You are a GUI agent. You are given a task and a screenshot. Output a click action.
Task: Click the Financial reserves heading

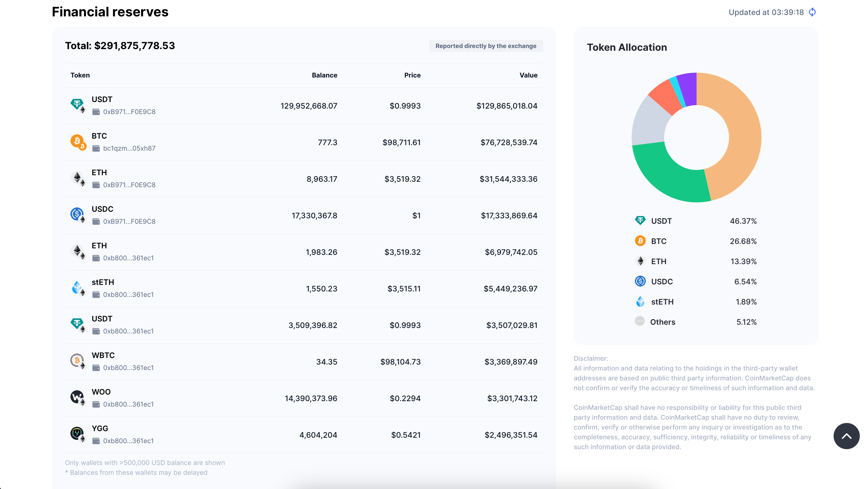click(110, 12)
